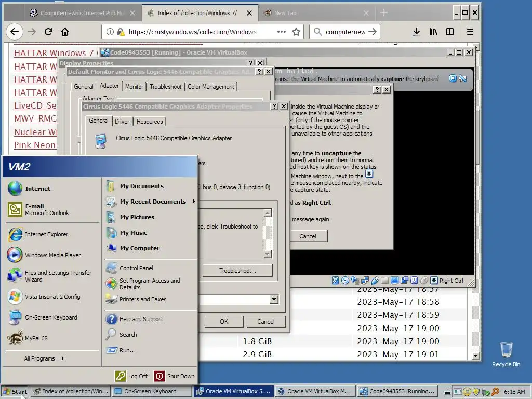
Task: Open the Run dialog
Action: 150,350
